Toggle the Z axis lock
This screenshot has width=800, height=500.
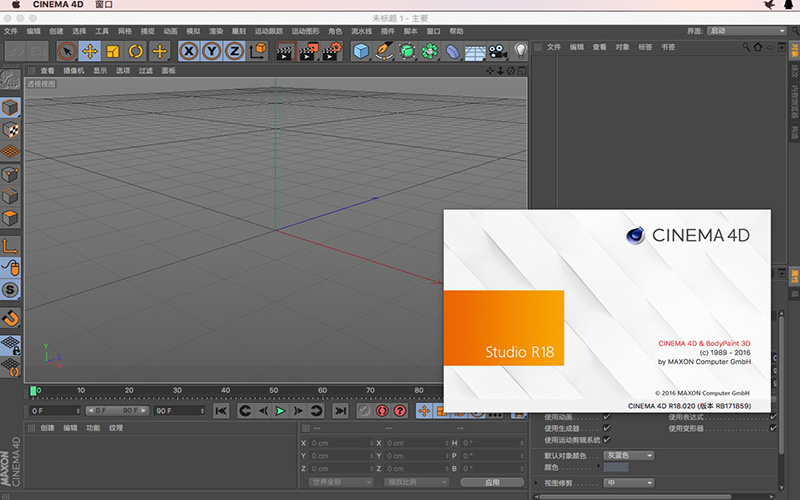point(234,52)
